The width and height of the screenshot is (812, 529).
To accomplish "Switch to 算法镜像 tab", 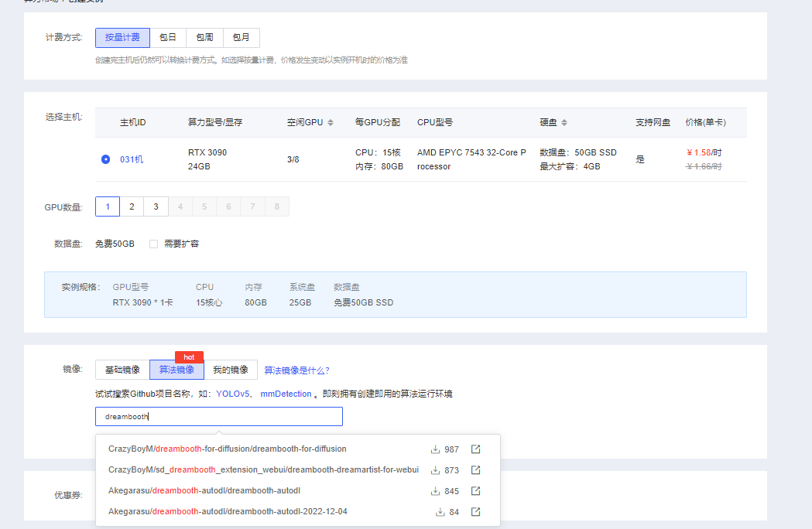I will (x=176, y=370).
